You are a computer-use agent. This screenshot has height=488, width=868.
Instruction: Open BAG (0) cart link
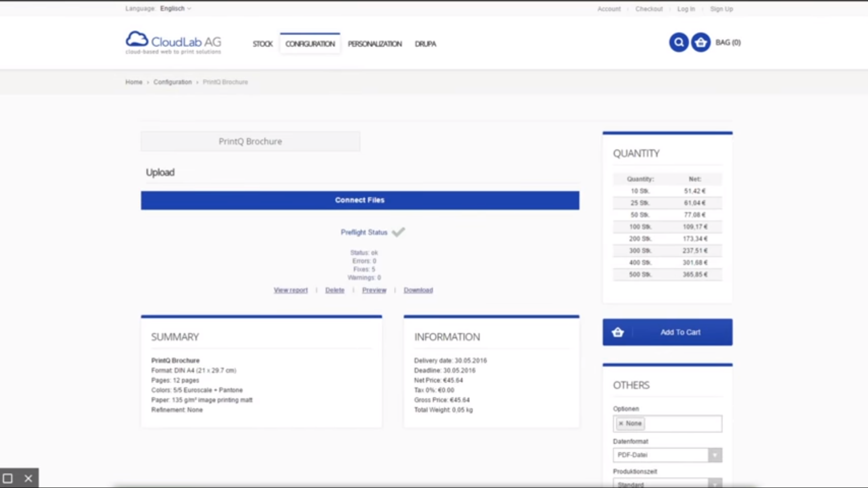(x=728, y=42)
